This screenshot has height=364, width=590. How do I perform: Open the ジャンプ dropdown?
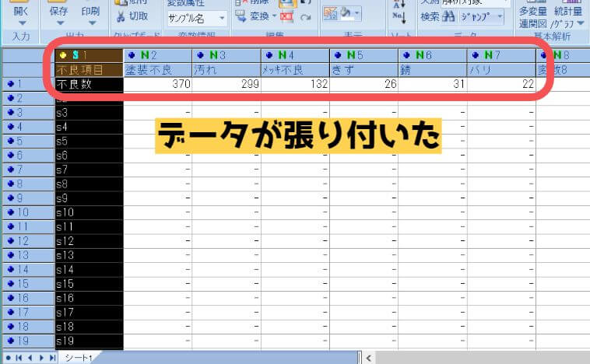[x=482, y=16]
